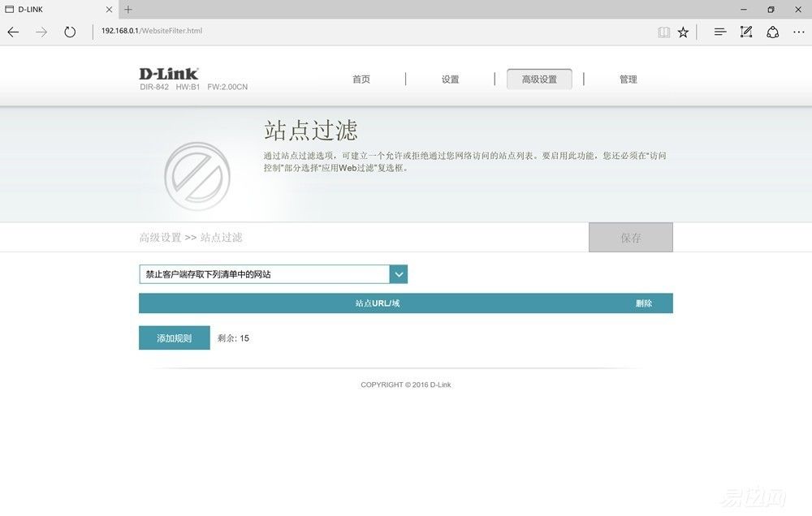Viewport: 812px width, 516px height.
Task: Click the 保存 save button
Action: point(631,238)
